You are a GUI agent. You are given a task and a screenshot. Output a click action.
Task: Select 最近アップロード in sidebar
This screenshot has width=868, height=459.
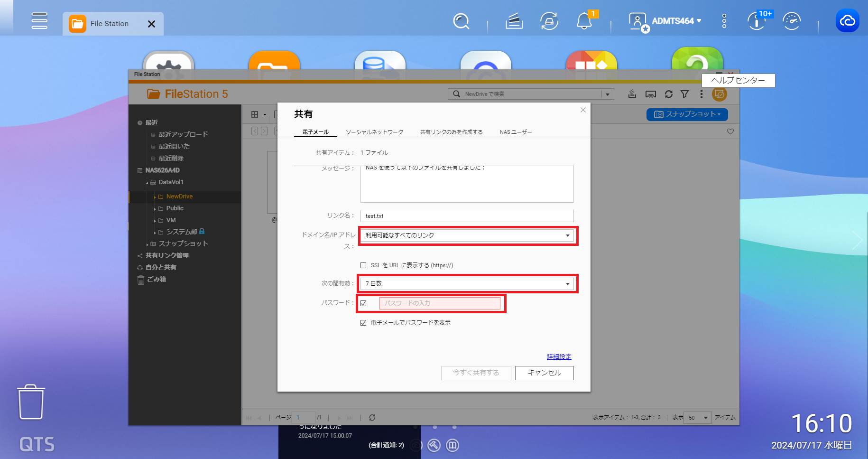[x=183, y=134]
